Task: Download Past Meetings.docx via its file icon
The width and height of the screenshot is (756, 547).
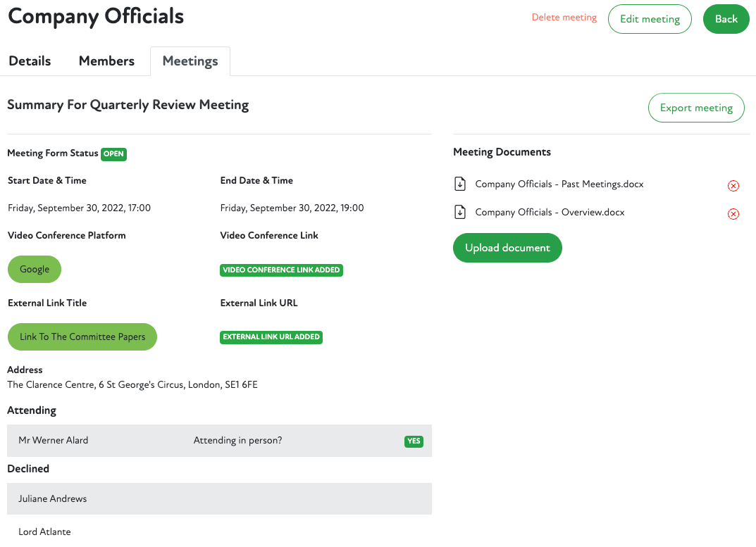Action: [460, 184]
